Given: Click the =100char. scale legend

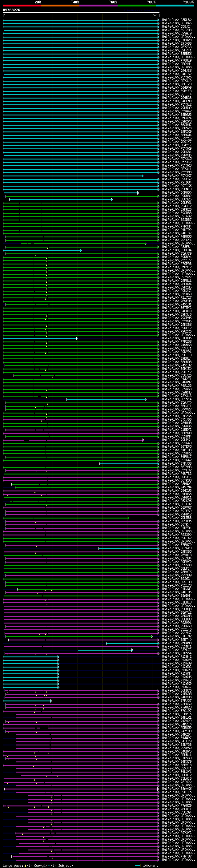Looking at the screenshot, I should tap(147, 865).
